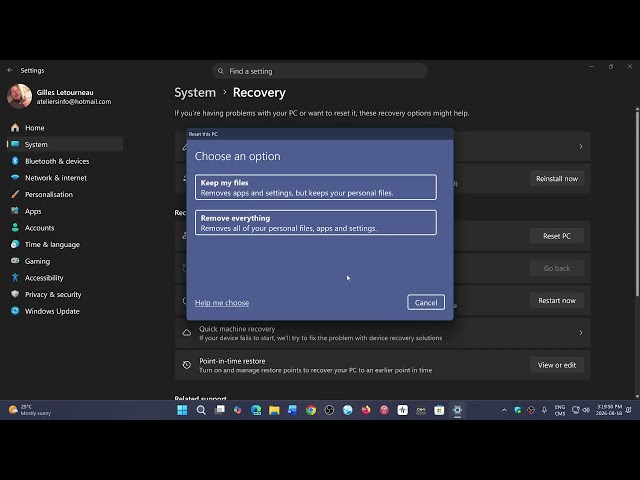Click the Privacy & security shield icon

coord(15,294)
